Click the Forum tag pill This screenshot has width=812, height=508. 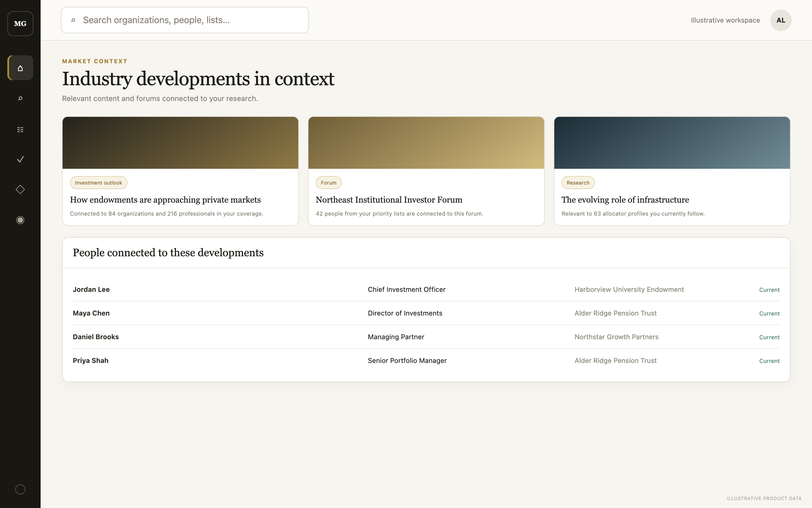[x=328, y=183]
